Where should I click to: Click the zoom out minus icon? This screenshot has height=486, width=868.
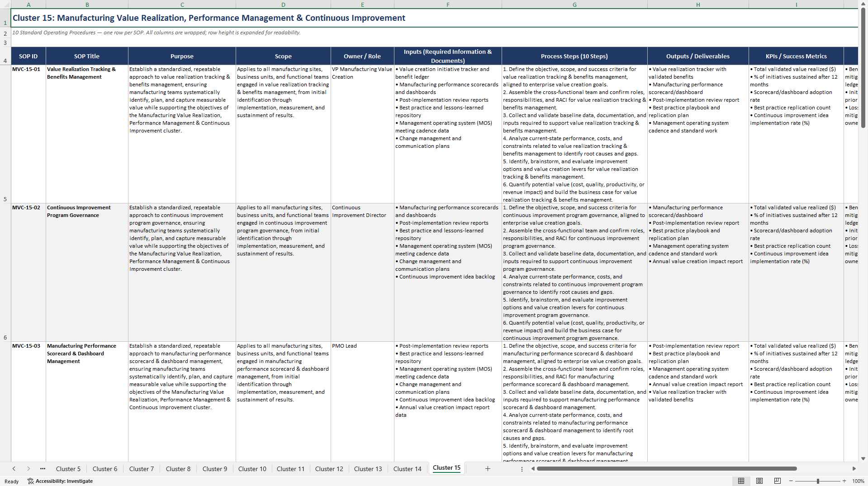pyautogui.click(x=791, y=481)
